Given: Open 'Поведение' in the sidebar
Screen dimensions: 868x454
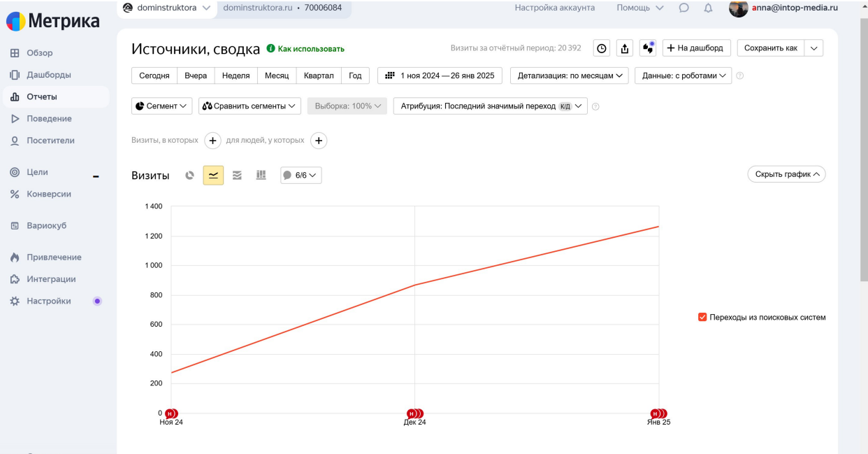Looking at the screenshot, I should (49, 119).
